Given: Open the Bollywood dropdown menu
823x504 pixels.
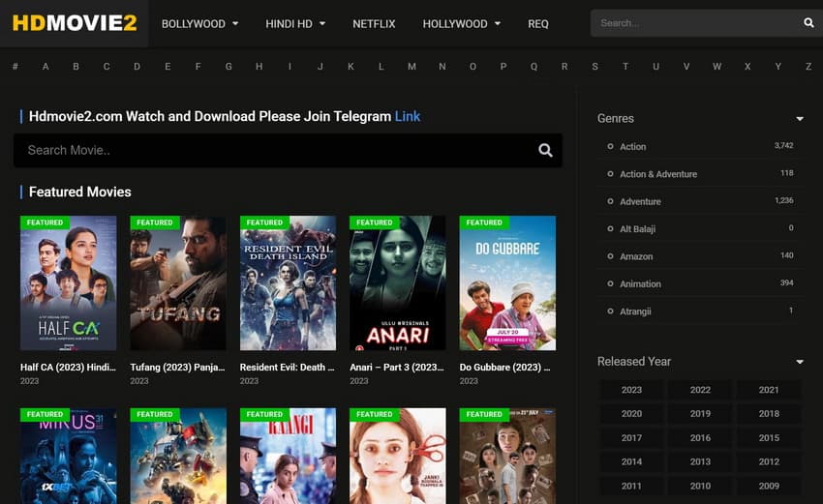Looking at the screenshot, I should [x=199, y=23].
